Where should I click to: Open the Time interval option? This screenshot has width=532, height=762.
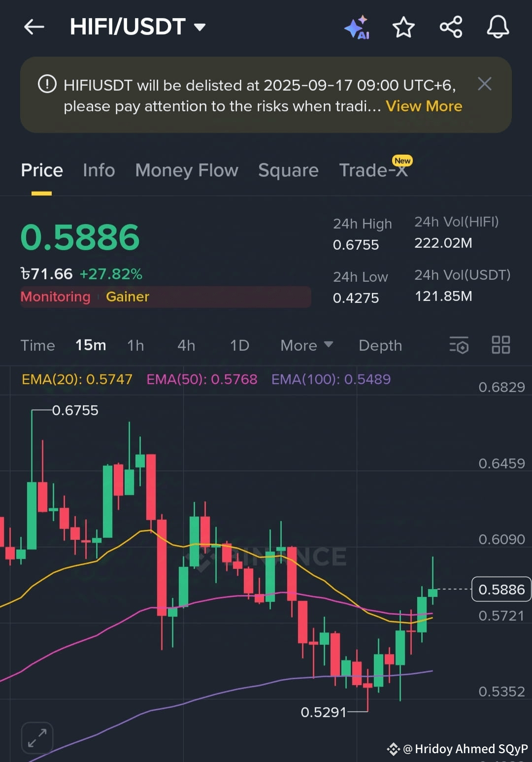(x=37, y=345)
